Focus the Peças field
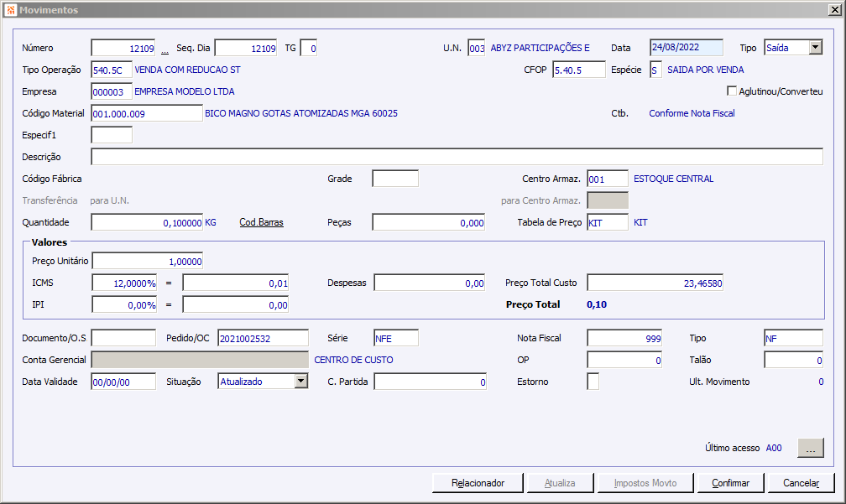This screenshot has width=846, height=504. (428, 222)
